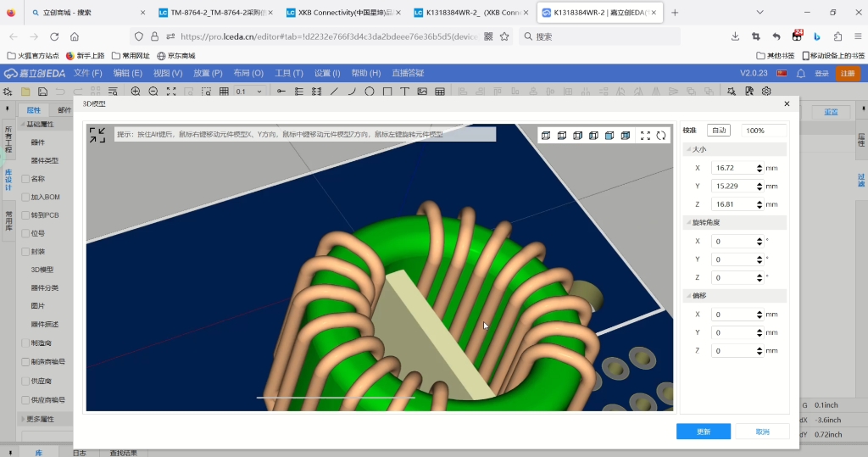Screen dimensions: 868x457
Task: Select the first wireframe cube view icon
Action: point(546,135)
